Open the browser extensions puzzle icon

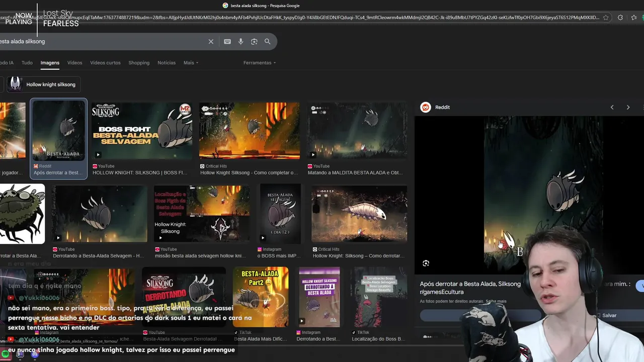pos(620,17)
